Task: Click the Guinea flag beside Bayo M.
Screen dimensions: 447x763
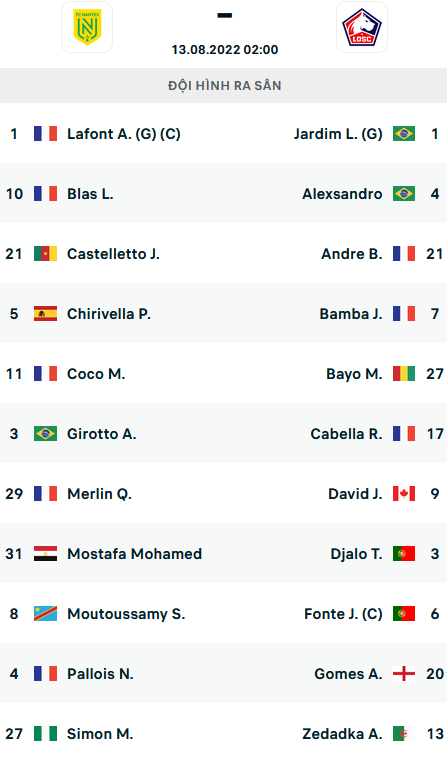Action: point(404,373)
